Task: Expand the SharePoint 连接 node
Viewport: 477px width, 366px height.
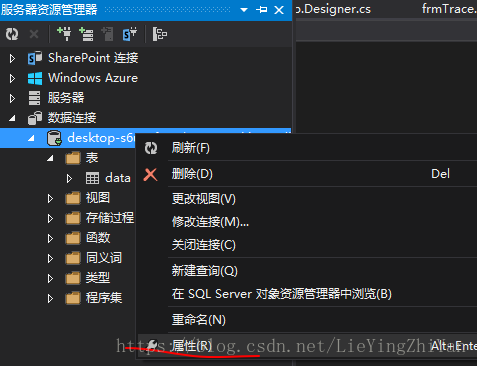Action: (x=12, y=58)
